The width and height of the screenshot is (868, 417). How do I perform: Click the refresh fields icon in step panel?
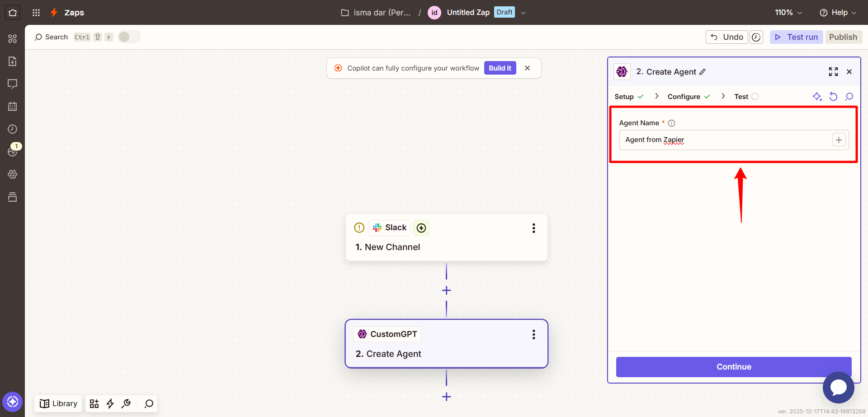point(833,96)
